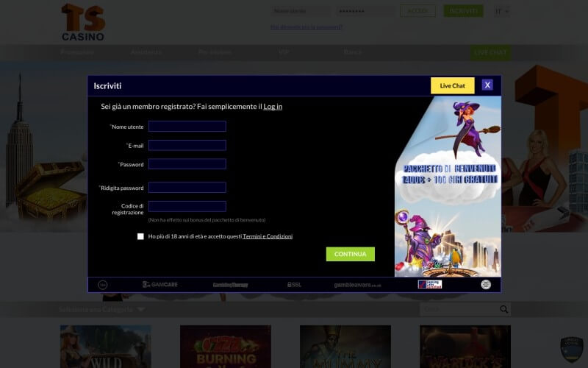Viewport: 588px width, 368px height.
Task: Click the round seal icon in modal footer
Action: point(486,285)
